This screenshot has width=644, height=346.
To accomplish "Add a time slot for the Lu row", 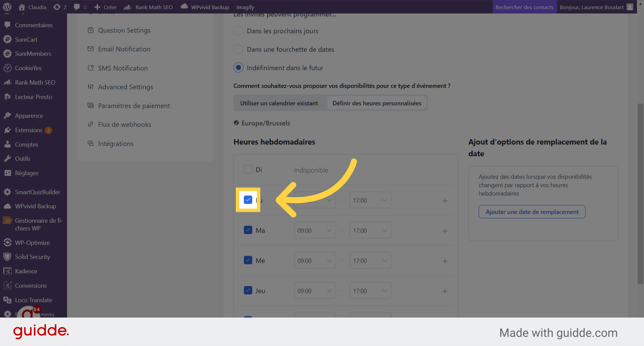I will point(445,200).
